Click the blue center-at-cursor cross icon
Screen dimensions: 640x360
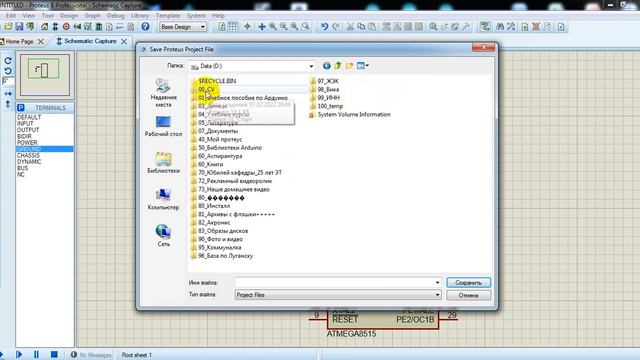(262, 27)
